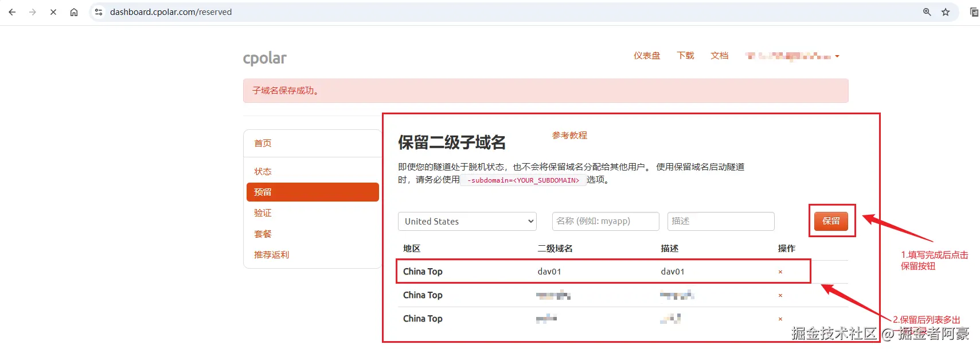Open 推荐返利 in the sidebar
Viewport: 980px width, 352px height.
(271, 255)
